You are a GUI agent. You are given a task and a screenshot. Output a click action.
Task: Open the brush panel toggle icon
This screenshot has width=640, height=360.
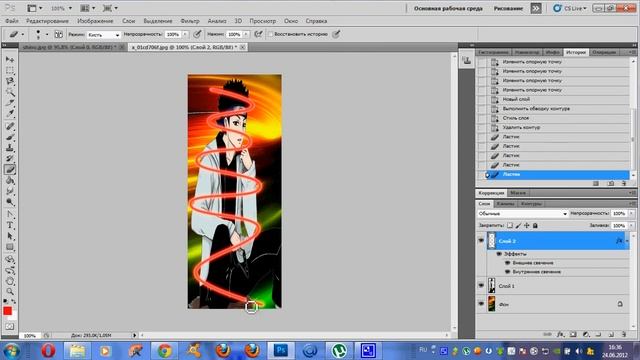(x=58, y=35)
